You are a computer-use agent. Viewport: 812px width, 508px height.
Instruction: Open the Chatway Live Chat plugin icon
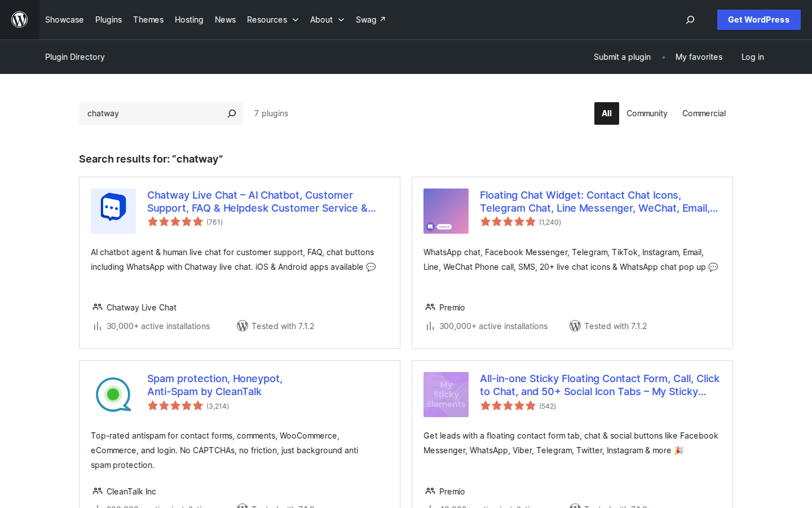113,211
